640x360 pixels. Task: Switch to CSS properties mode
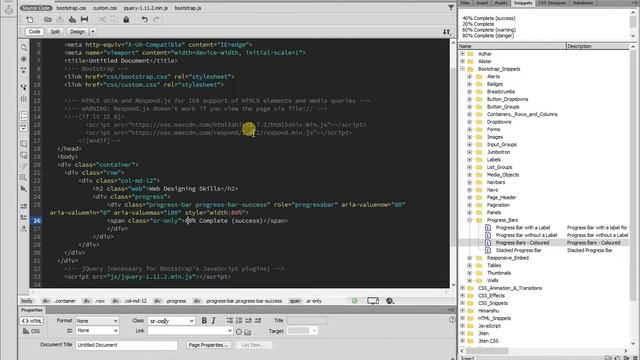coord(31,331)
